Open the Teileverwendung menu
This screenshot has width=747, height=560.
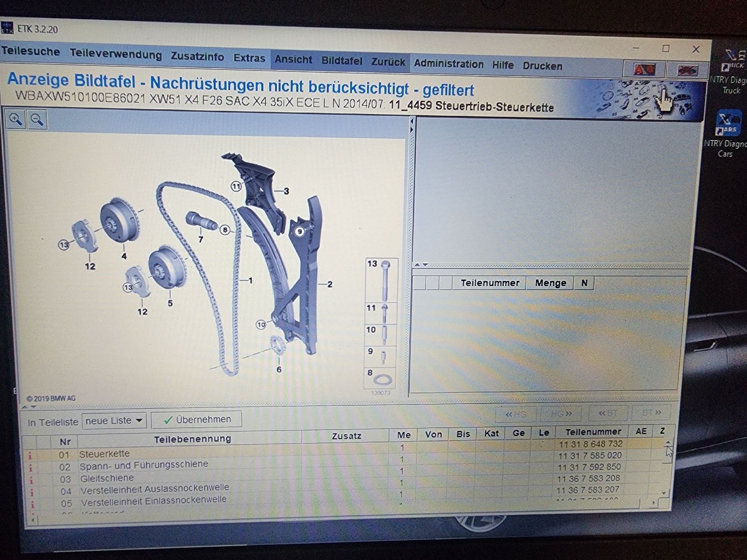(x=116, y=54)
